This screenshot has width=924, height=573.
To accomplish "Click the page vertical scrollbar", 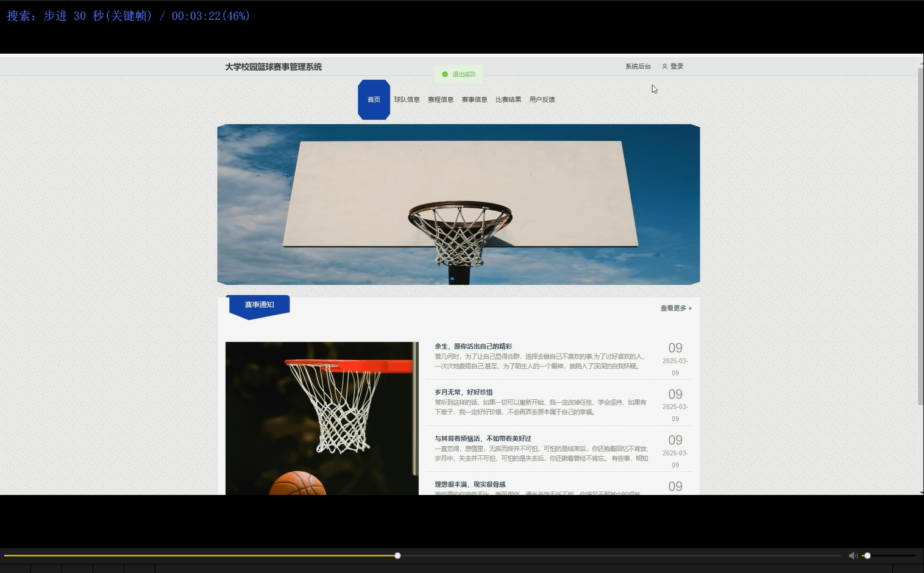I will click(920, 237).
